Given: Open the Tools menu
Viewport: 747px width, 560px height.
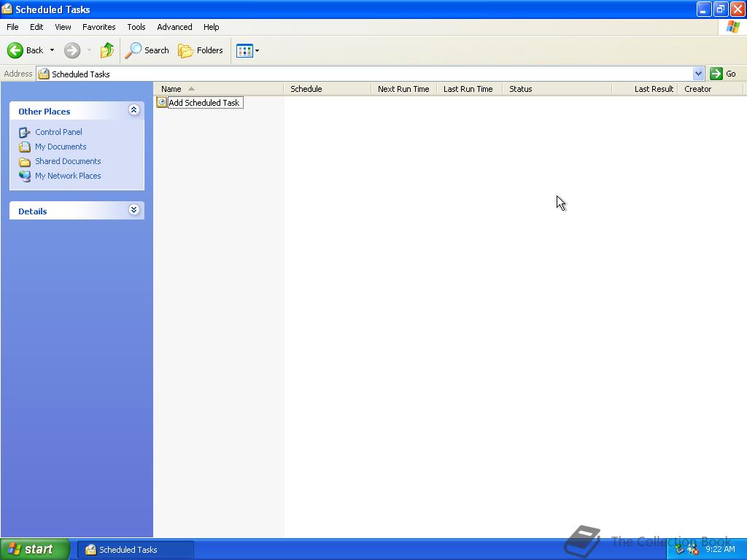Looking at the screenshot, I should pyautogui.click(x=136, y=27).
